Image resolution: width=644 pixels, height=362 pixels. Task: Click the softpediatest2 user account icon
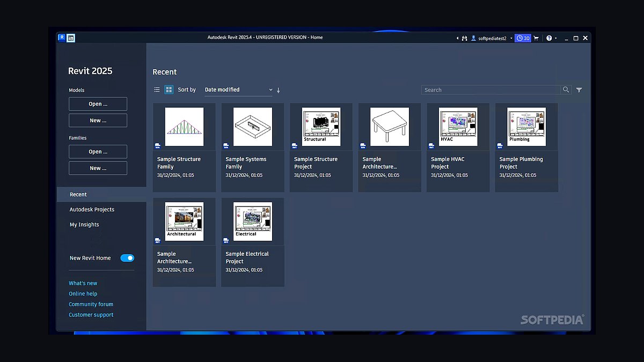473,39
